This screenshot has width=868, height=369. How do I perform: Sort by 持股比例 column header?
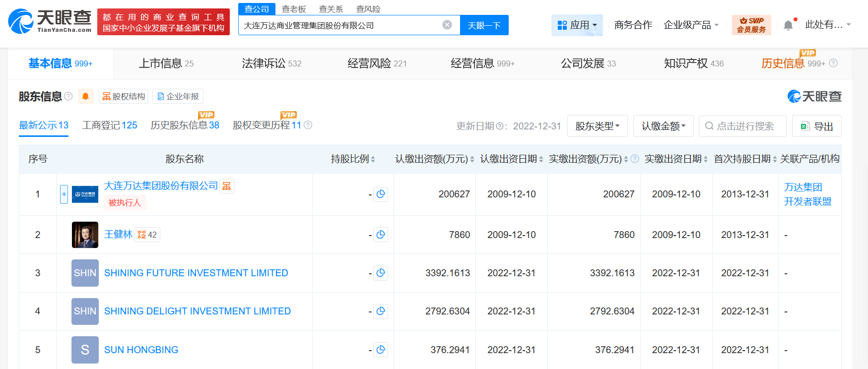(x=353, y=159)
